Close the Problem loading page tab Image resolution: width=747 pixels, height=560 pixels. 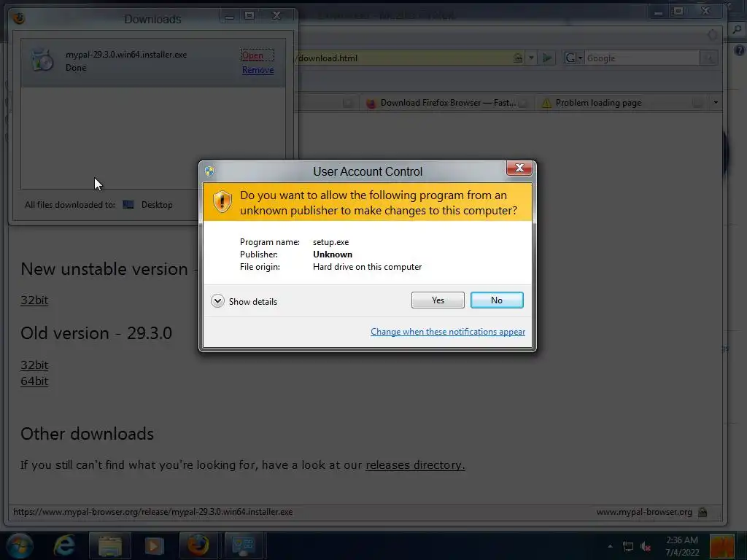click(x=697, y=103)
